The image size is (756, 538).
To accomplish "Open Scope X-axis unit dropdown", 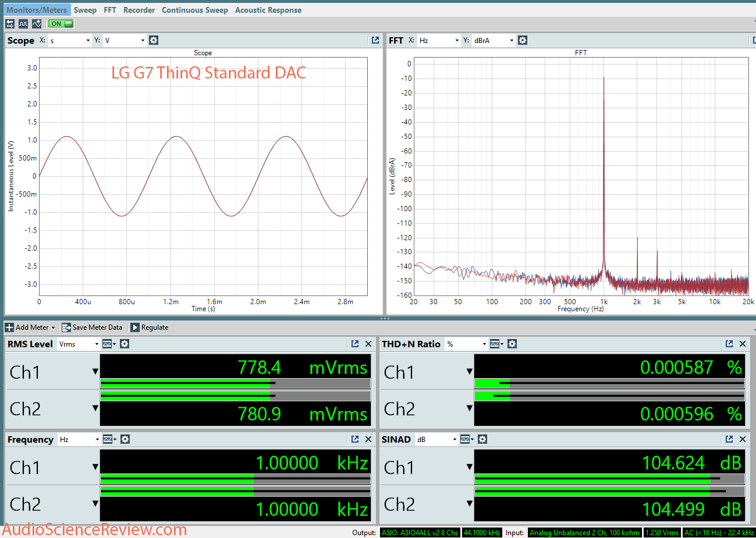I will tap(70, 40).
